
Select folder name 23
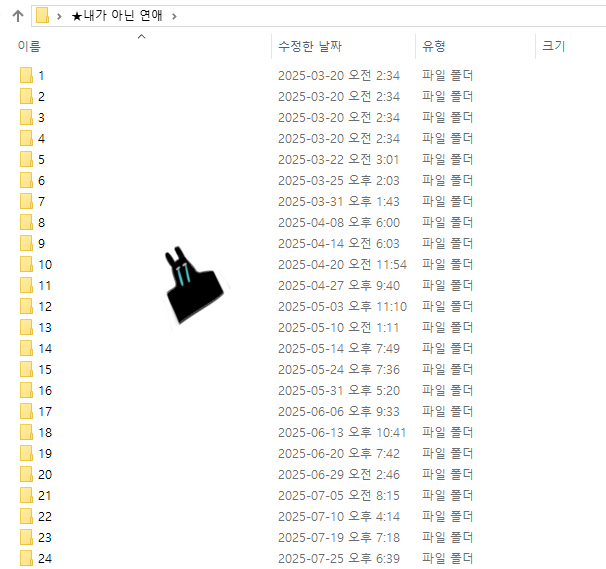click(45, 537)
